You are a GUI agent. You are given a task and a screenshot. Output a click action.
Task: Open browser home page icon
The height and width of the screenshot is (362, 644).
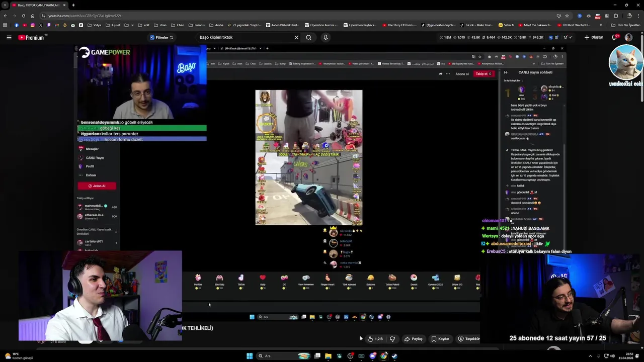(x=33, y=16)
